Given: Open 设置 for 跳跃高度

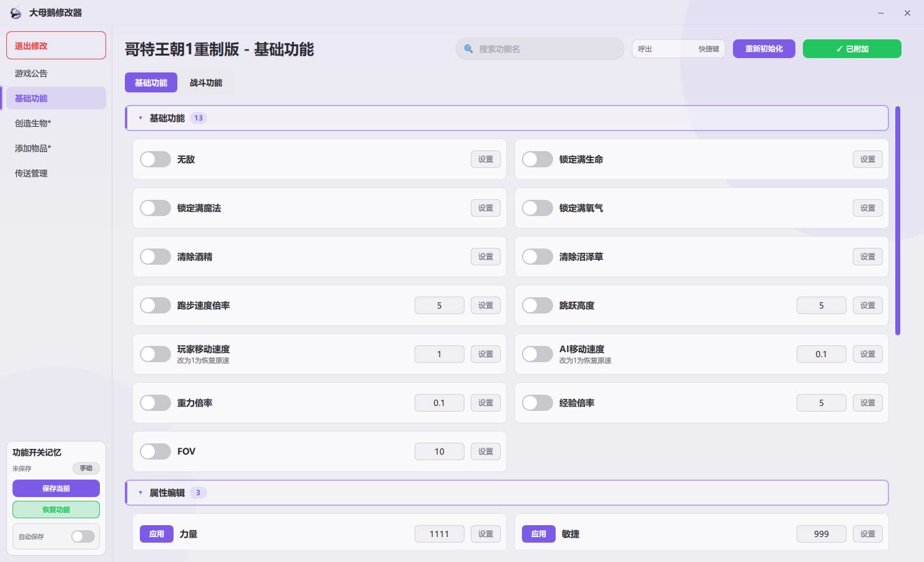Looking at the screenshot, I should tap(868, 305).
